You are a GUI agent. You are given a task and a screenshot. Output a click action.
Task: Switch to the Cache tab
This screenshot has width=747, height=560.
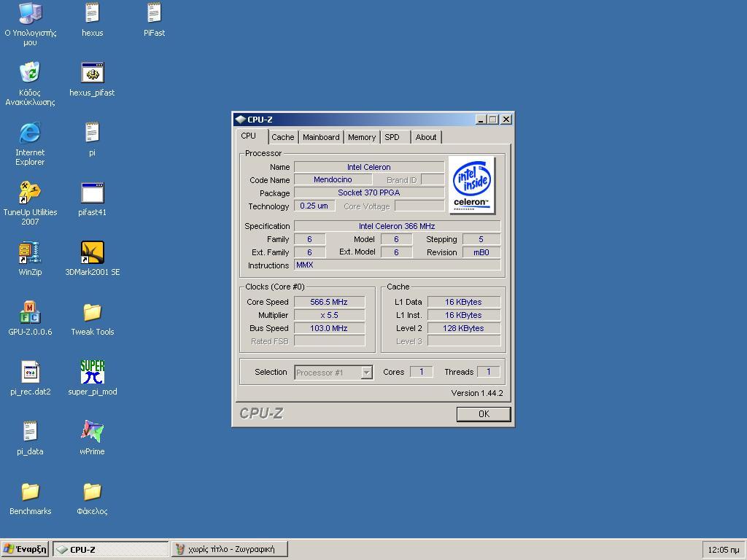[x=283, y=137]
